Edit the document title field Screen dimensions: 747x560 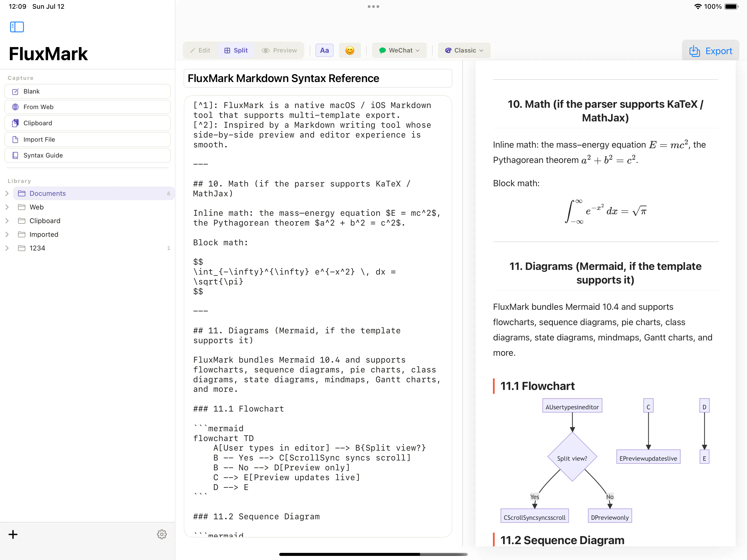(x=318, y=78)
